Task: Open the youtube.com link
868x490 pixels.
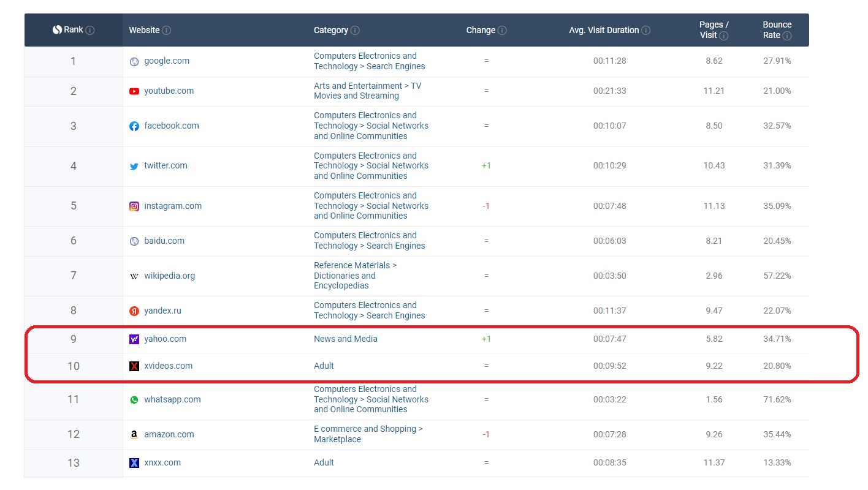Action: [x=169, y=91]
